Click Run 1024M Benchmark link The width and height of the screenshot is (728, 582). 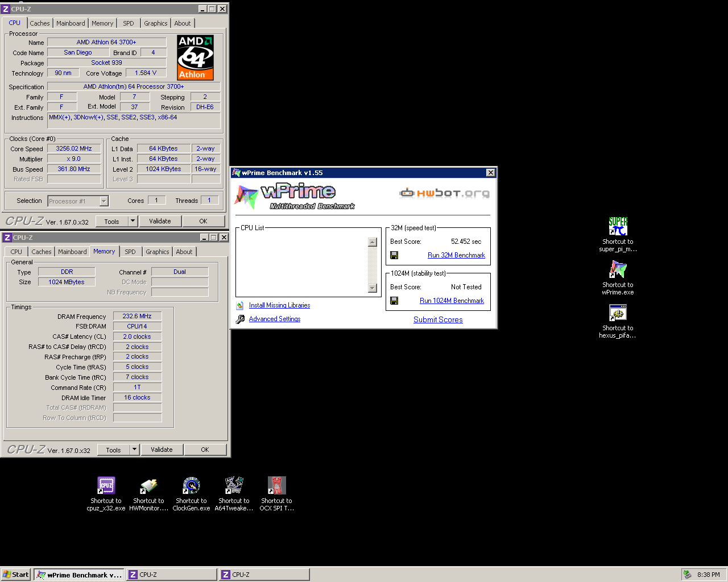tap(452, 301)
